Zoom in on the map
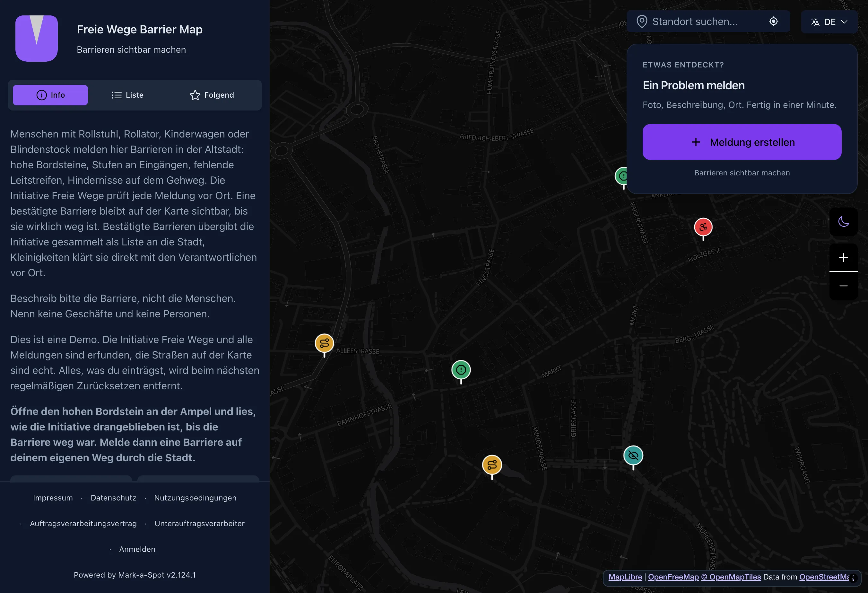Screen dimensions: 868x593 pos(843,257)
